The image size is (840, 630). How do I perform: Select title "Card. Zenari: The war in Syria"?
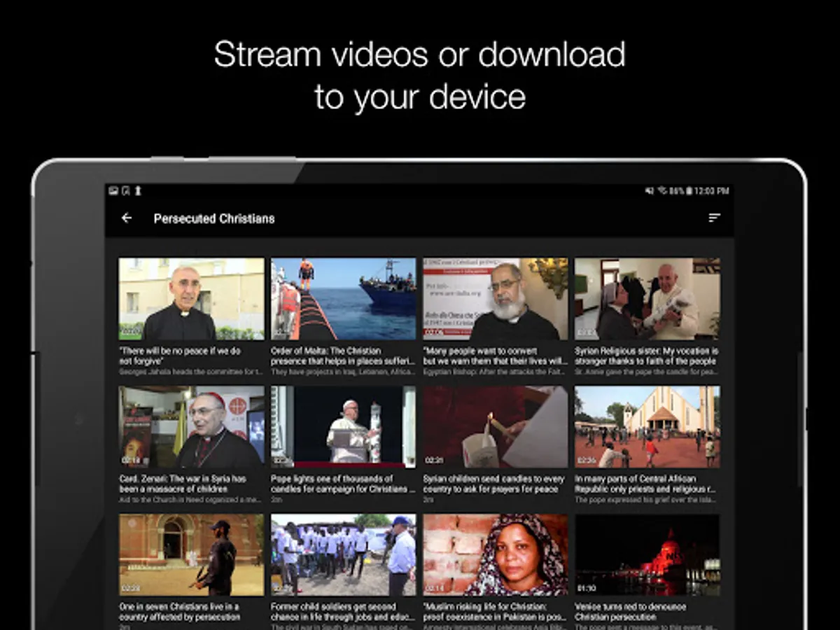tap(183, 484)
